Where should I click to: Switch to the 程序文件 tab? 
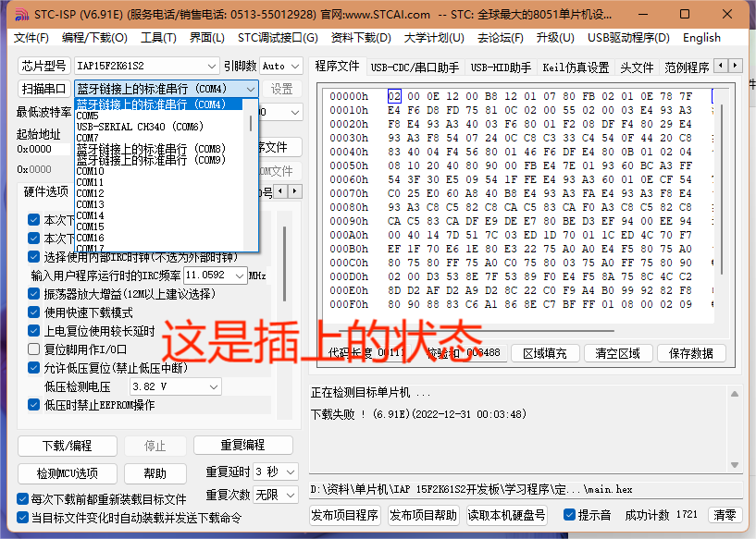(337, 67)
